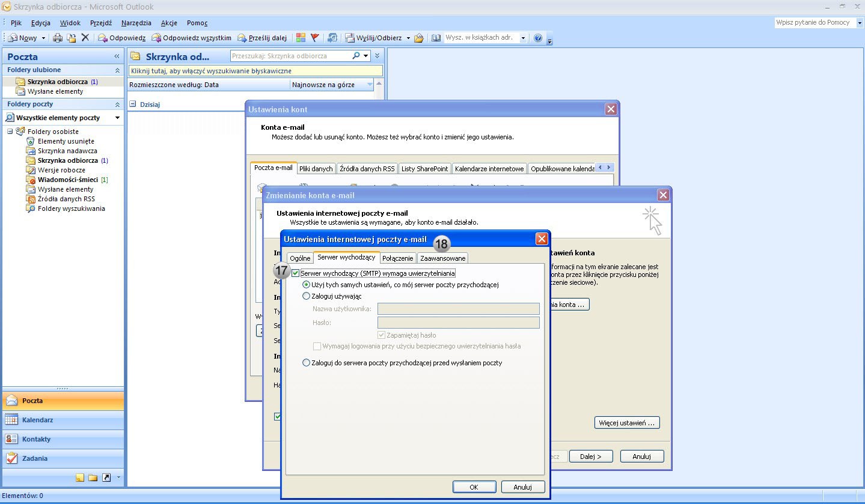Click the notes icon in navigation bottom
Screen dimensions: 865x504
[x=79, y=478]
